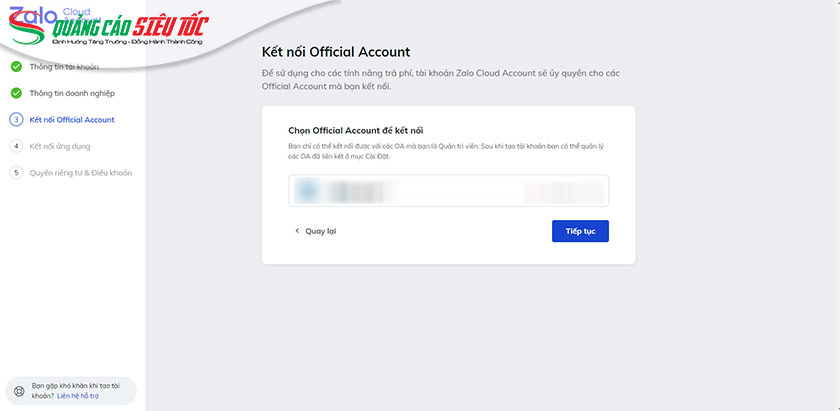Click the blurred control at right of account row
The image size is (840, 411).
tap(560, 190)
